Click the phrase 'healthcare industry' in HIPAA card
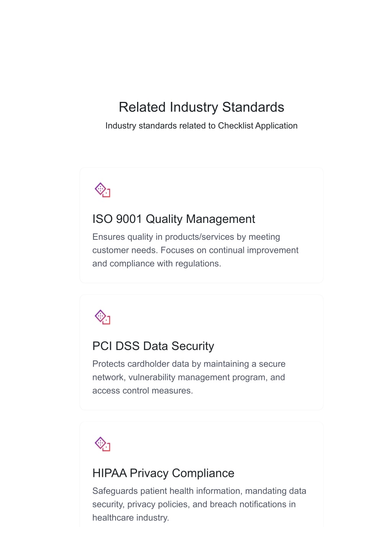Image resolution: width=392 pixels, height=555 pixels. [x=130, y=518]
